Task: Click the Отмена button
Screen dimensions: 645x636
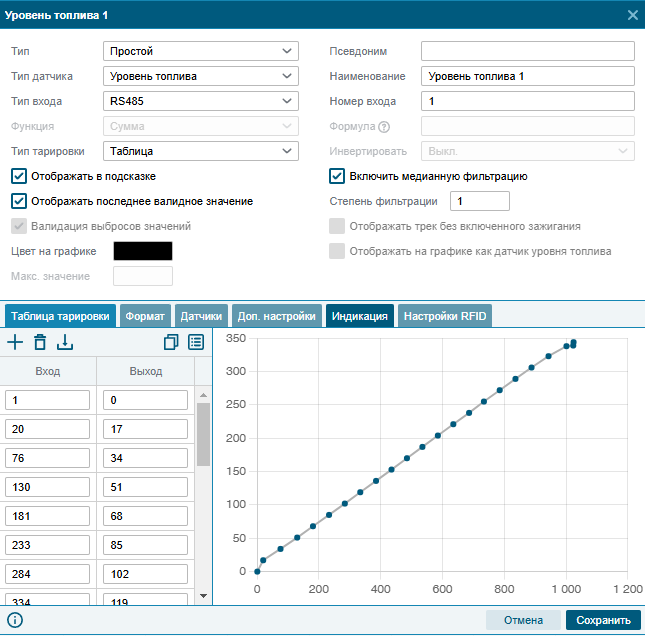Action: click(x=523, y=620)
